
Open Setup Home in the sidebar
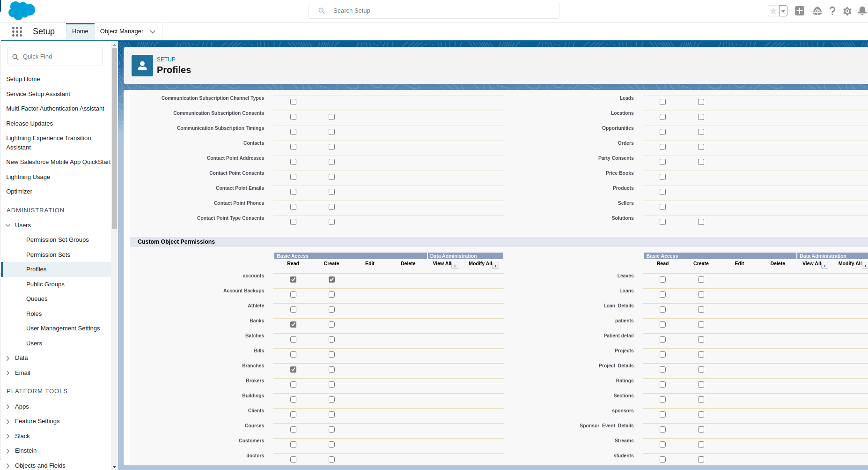(23, 79)
